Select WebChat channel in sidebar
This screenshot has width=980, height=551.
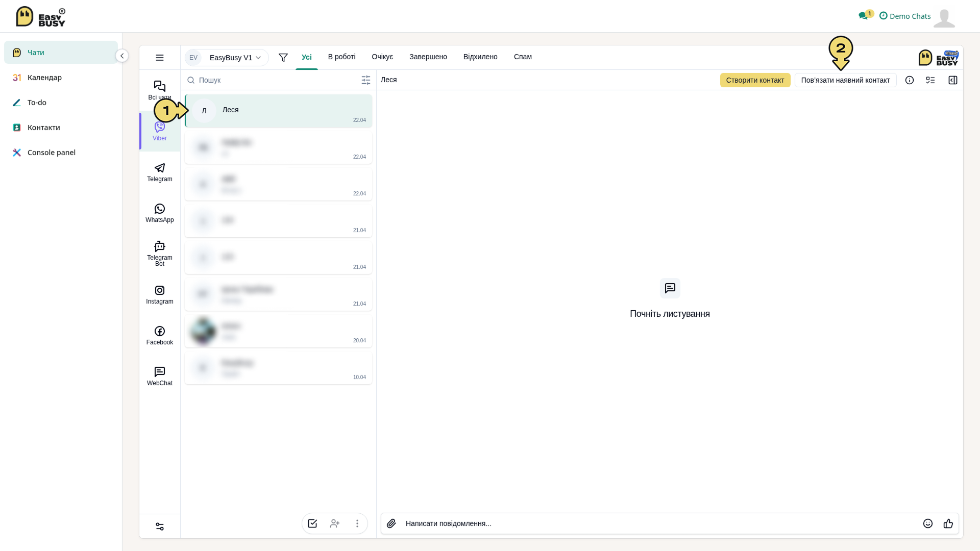(x=160, y=377)
